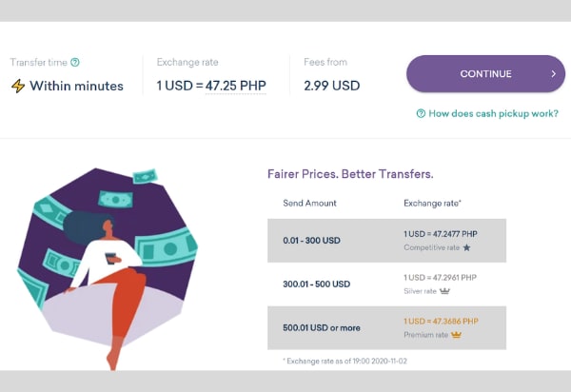Click the Exchange rate* column header
The image size is (571, 392).
coord(435,204)
